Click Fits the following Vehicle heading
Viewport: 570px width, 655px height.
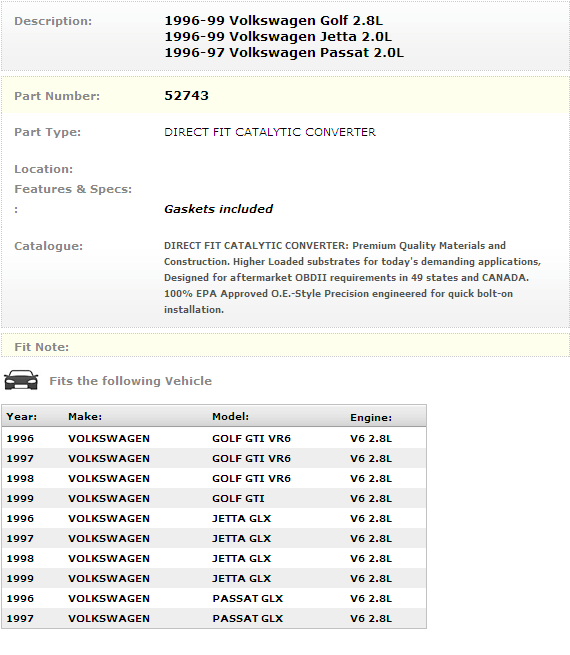point(131,381)
